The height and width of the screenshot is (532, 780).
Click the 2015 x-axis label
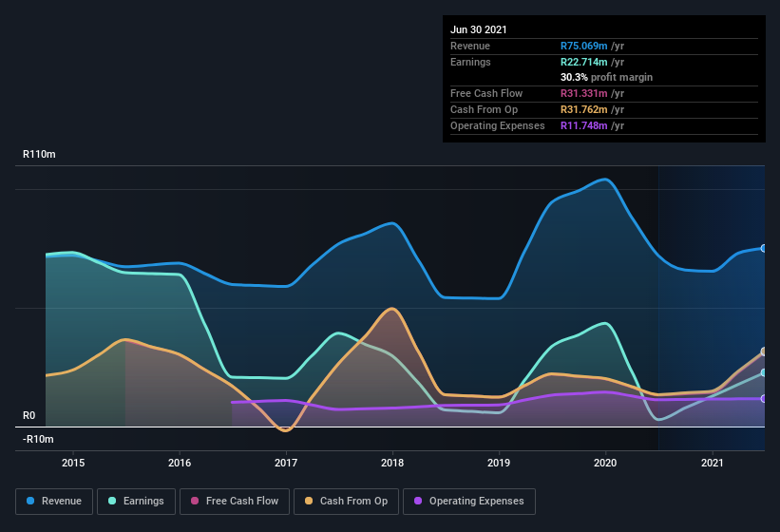click(x=73, y=463)
